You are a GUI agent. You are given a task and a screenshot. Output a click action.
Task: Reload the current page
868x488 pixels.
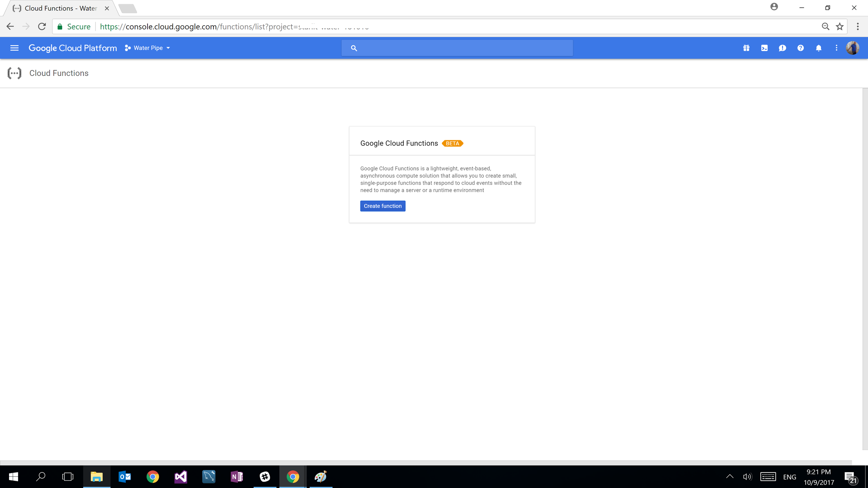[x=42, y=26]
